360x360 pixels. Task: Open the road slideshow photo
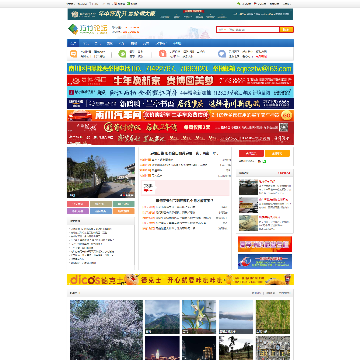point(101,172)
